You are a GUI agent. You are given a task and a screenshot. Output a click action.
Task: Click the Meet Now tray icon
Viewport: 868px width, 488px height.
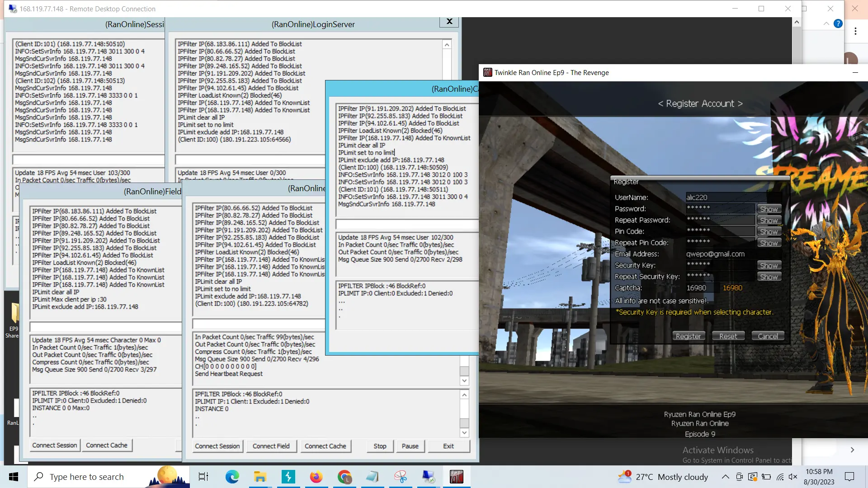point(739,477)
